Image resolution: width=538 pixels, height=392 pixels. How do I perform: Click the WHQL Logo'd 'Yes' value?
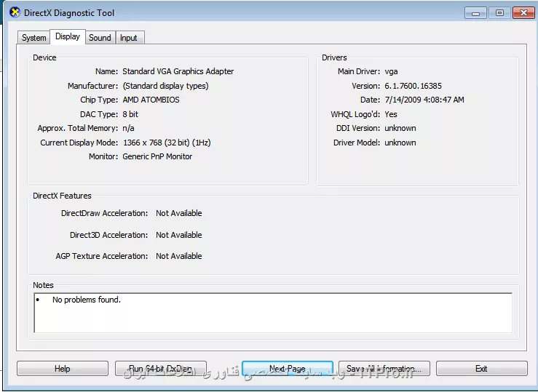coord(391,114)
